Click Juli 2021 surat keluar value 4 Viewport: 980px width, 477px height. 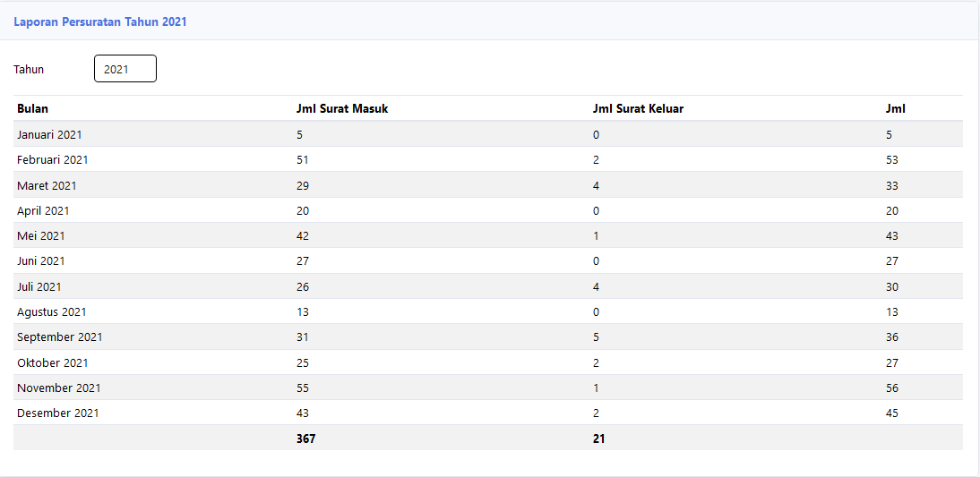[597, 286]
